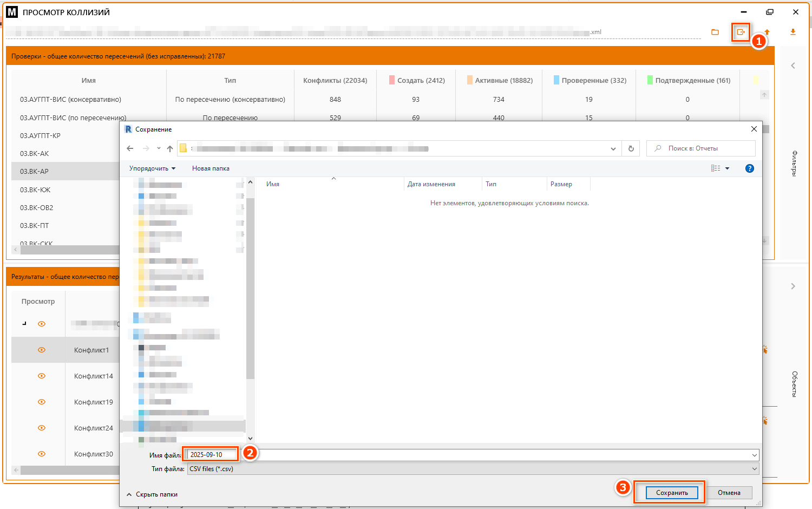Navigate up one folder level in dialog
Viewport: 812px width, 509px height.
170,148
